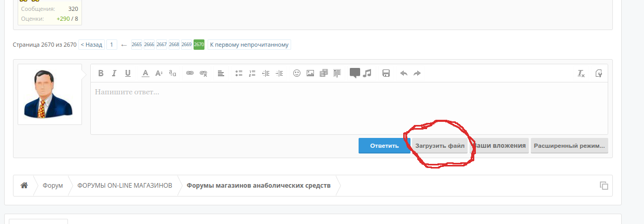Toggle bold text formatting

[x=101, y=73]
